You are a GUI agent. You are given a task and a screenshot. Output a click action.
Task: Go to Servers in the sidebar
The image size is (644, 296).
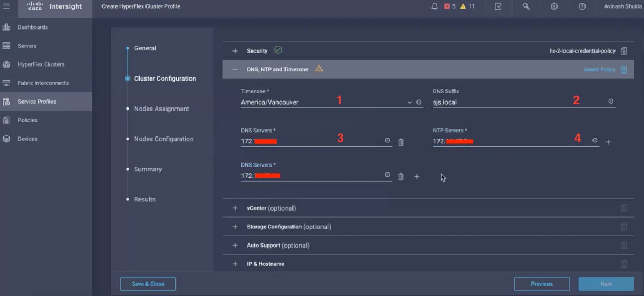pos(46,46)
